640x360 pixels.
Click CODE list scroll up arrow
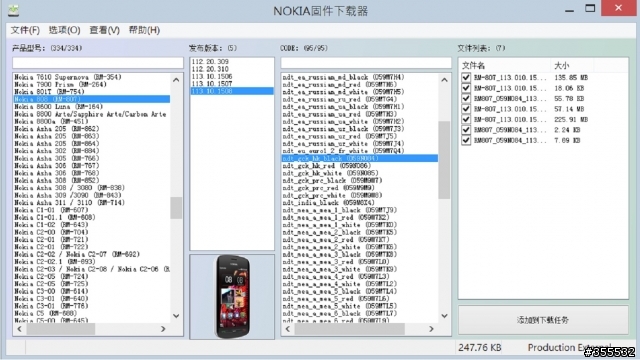[444, 80]
